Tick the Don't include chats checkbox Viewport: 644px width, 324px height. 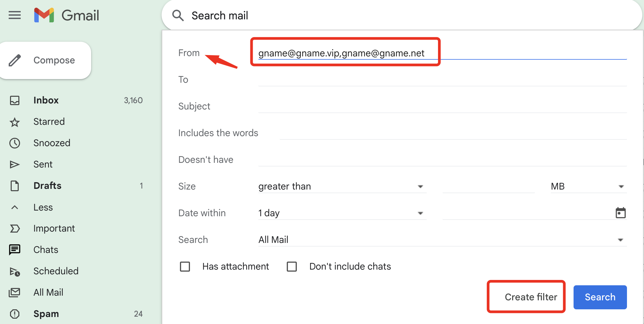(292, 267)
